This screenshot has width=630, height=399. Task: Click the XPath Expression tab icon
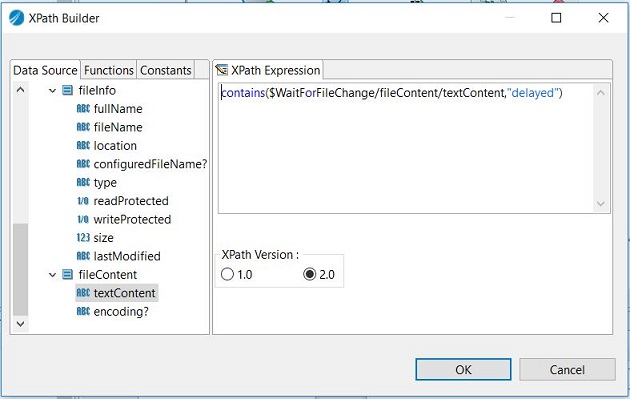point(221,70)
